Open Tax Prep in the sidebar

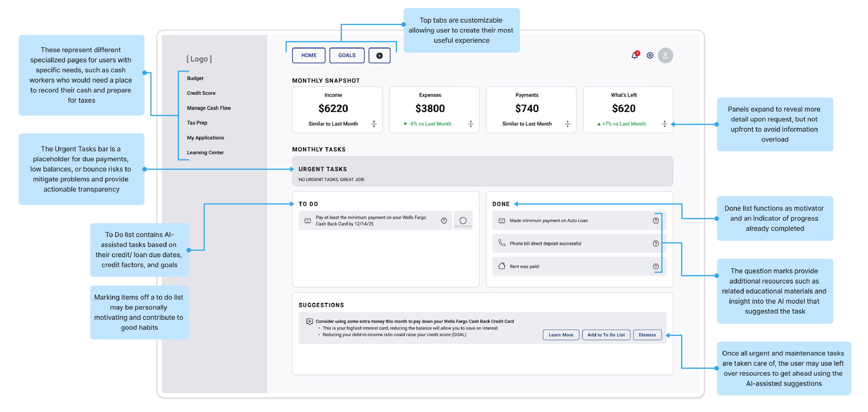coord(197,122)
